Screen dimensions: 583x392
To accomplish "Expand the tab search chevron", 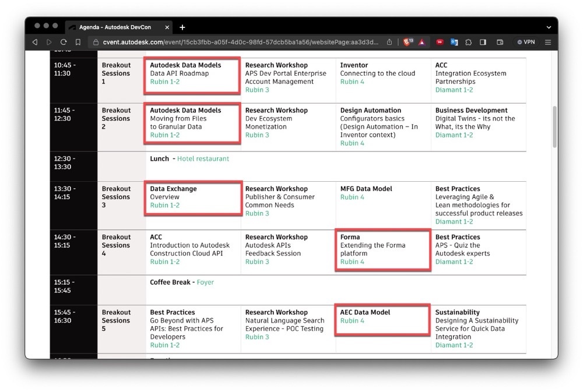I will pos(549,27).
